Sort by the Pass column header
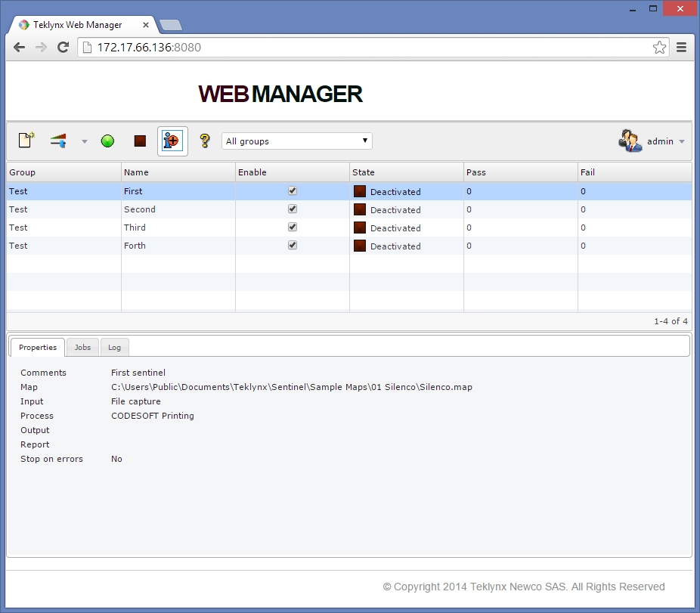 521,172
